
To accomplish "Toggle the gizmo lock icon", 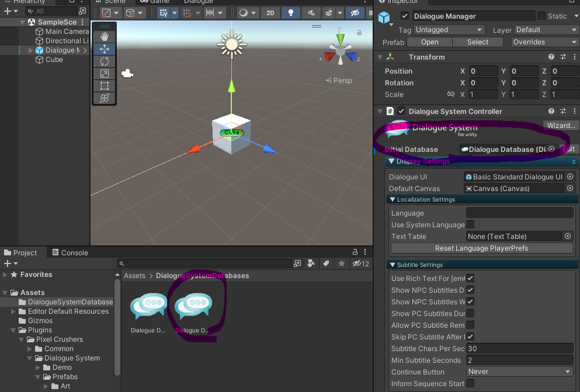I will click(359, 33).
